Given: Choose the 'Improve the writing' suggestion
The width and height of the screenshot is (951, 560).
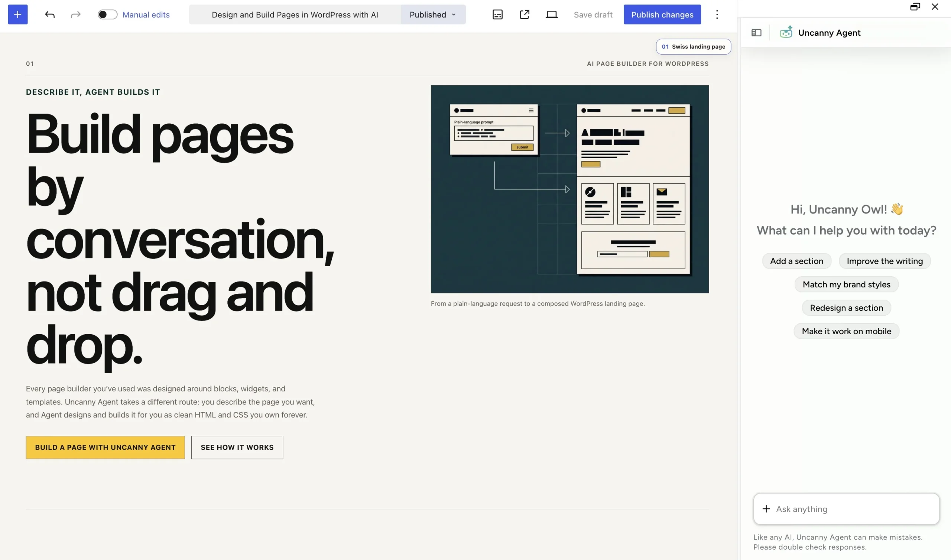Looking at the screenshot, I should tap(885, 261).
